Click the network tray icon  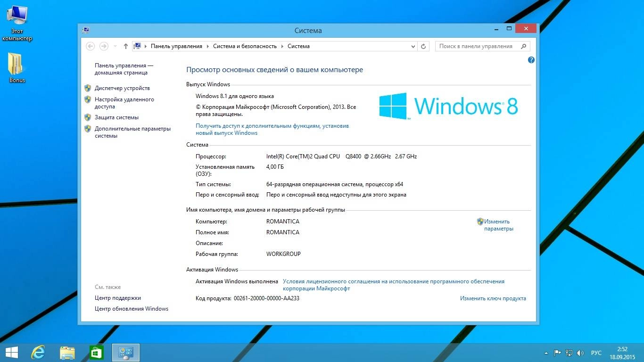pyautogui.click(x=569, y=353)
